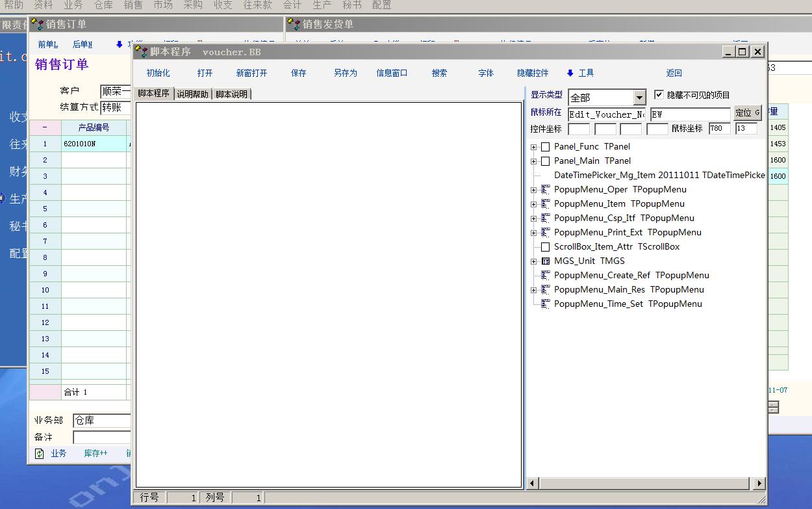Tick the Panel_Func TPanel checkbox

coord(546,147)
